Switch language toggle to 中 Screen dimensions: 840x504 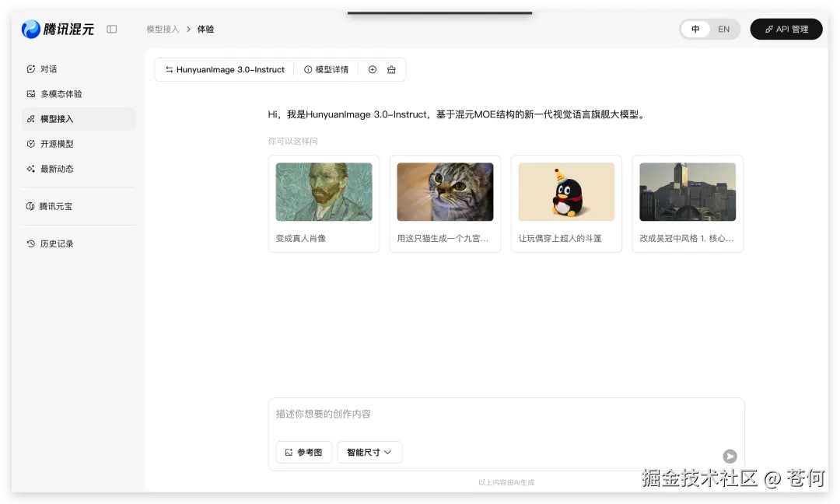[x=695, y=29]
